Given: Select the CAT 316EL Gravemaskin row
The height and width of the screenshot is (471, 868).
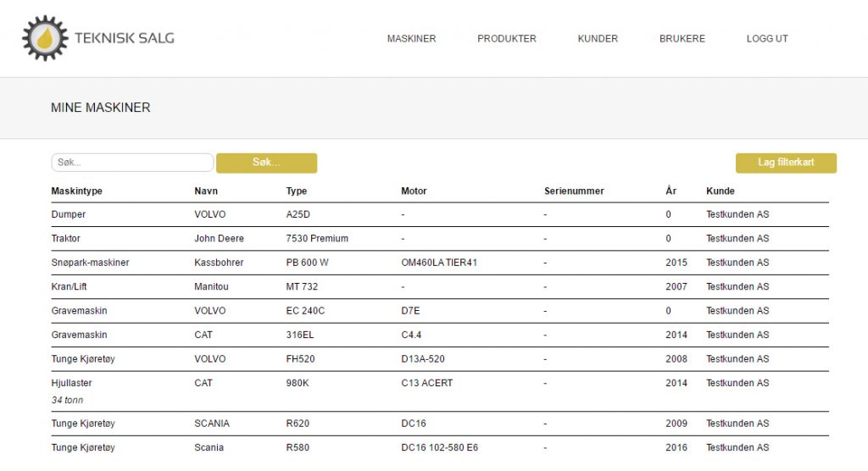Looking at the screenshot, I should coord(440,335).
